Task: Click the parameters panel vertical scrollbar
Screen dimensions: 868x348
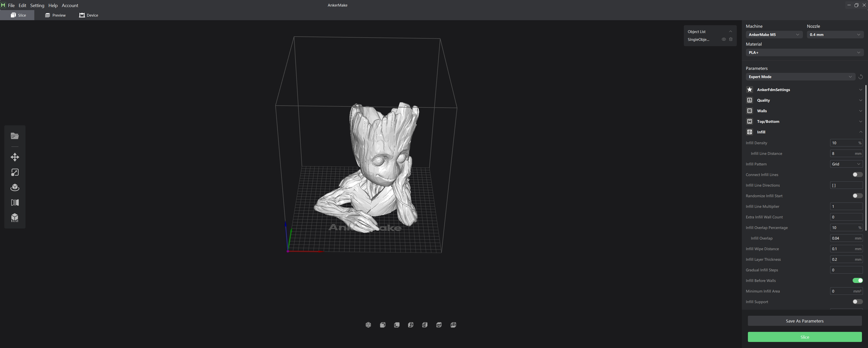Action: pyautogui.click(x=866, y=158)
